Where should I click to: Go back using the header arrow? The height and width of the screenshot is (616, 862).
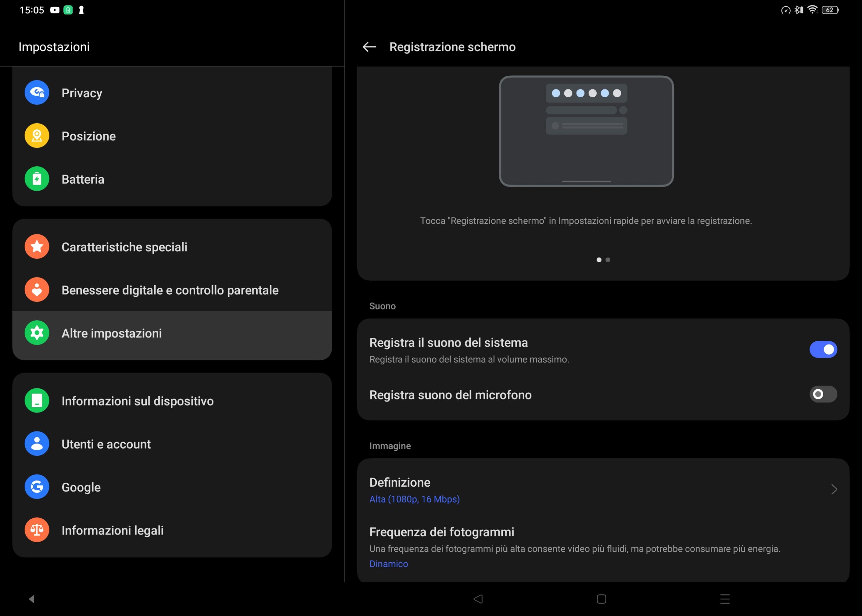click(369, 47)
